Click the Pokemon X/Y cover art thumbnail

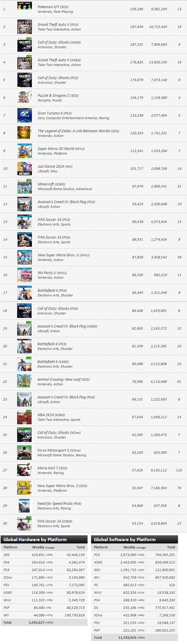[24, 6]
